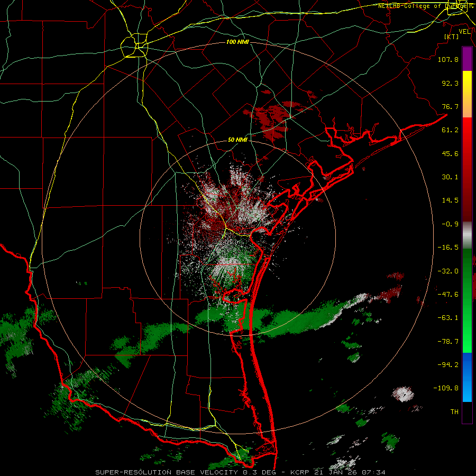The height and width of the screenshot is (476, 476).
Task: Click the 76.7 scale value
Action: (x=450, y=106)
